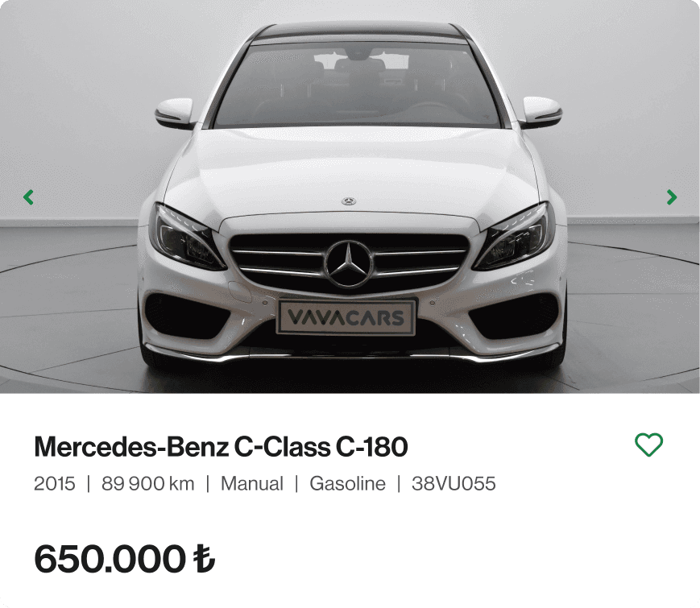
Task: Select the 2015 model year detail
Action: click(55, 483)
